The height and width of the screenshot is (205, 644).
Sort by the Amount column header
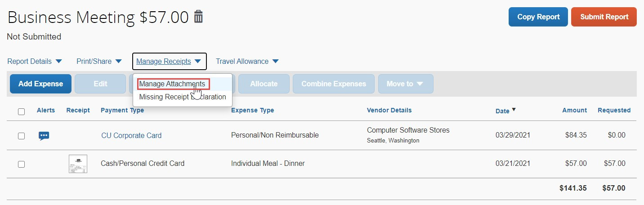574,110
